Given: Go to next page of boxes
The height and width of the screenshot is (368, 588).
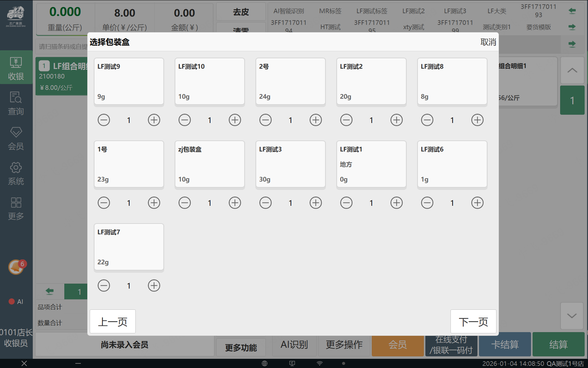Looking at the screenshot, I should [473, 322].
